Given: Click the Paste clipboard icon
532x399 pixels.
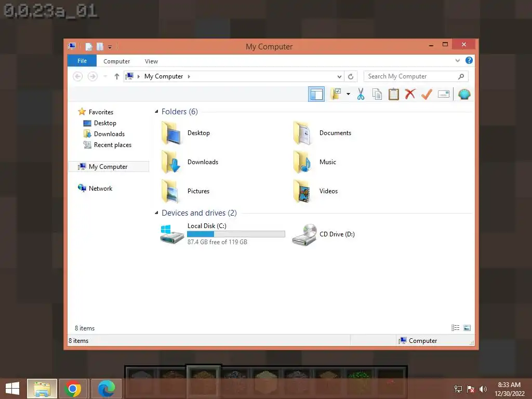Looking at the screenshot, I should pos(394,94).
